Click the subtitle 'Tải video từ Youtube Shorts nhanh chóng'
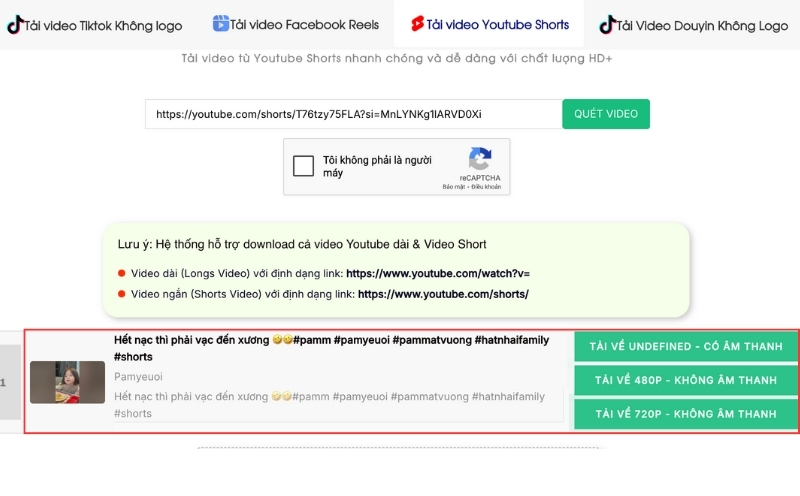This screenshot has height=496, width=800. click(x=396, y=58)
